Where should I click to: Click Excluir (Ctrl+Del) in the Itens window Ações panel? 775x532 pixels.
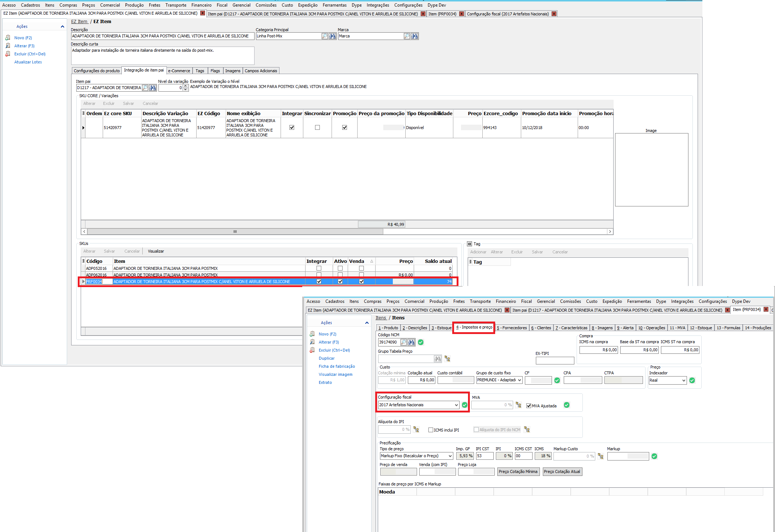(x=334, y=350)
